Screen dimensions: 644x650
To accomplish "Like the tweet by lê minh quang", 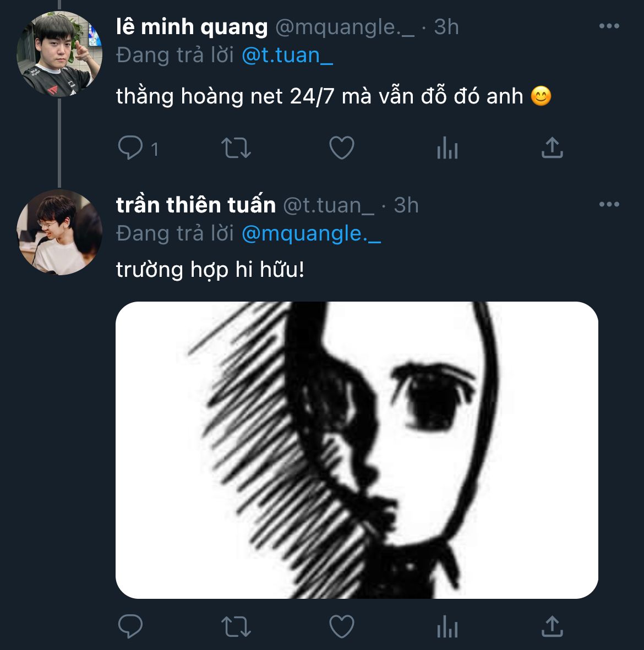I will coord(341,148).
